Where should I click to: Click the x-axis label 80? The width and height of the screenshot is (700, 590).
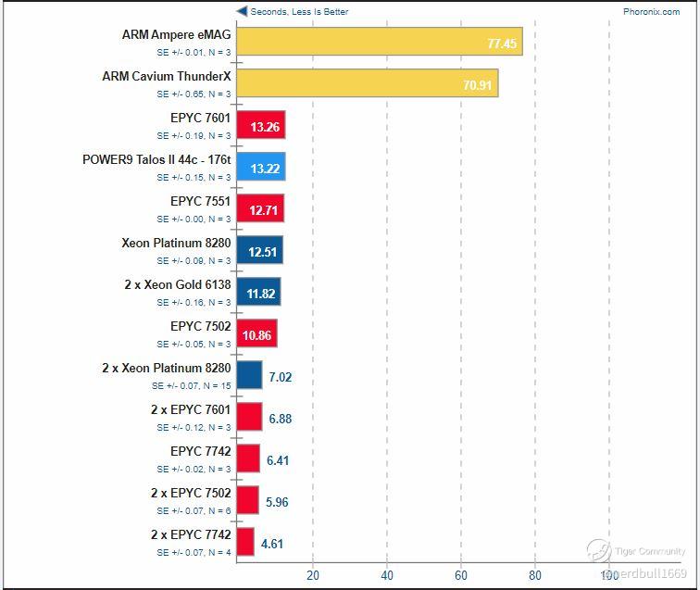535,575
